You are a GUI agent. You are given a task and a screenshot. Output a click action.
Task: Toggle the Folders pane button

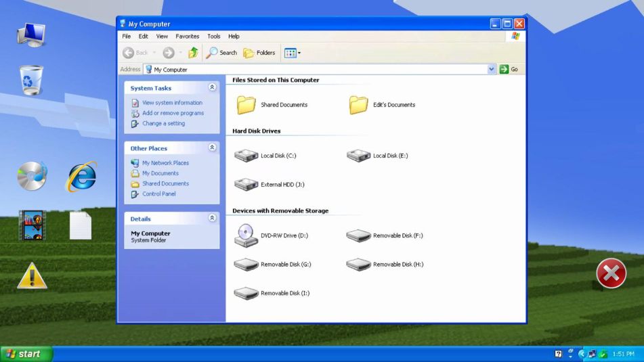[259, 53]
